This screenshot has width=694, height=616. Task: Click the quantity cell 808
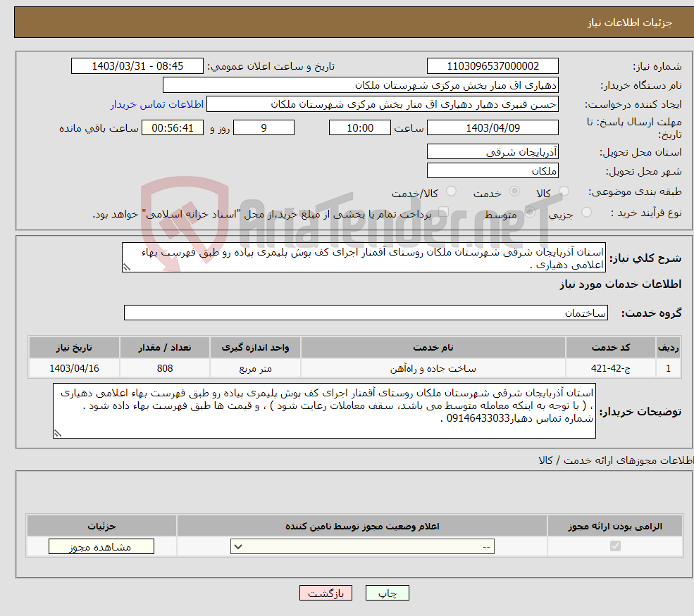click(165, 368)
